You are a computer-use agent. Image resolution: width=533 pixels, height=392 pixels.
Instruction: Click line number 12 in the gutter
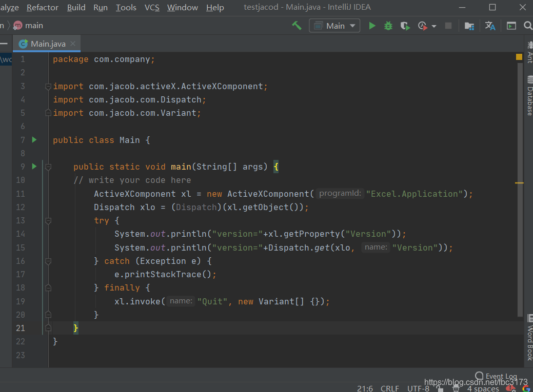point(21,207)
